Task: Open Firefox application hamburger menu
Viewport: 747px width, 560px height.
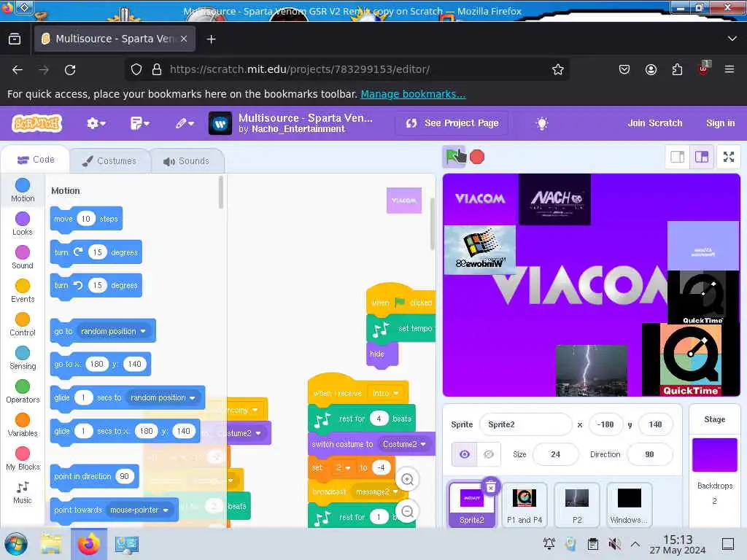Action: (x=729, y=70)
